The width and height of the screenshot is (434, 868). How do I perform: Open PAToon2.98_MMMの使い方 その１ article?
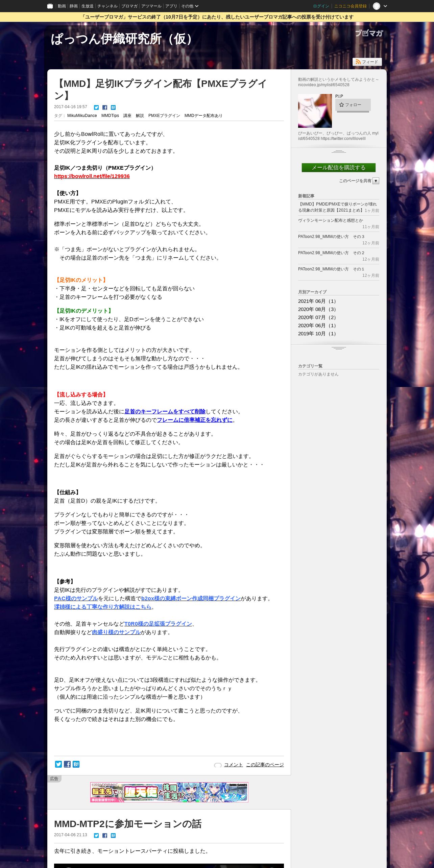tap(331, 269)
